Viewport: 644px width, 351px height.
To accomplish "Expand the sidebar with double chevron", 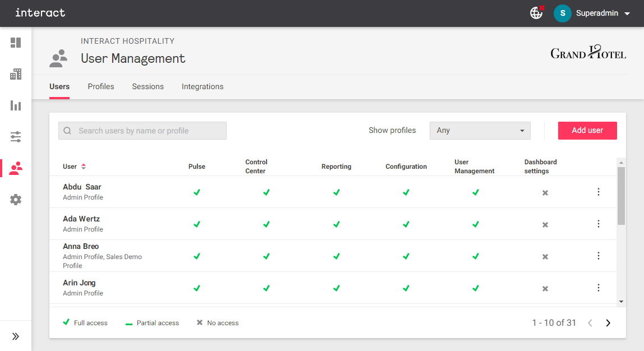I will point(16,336).
